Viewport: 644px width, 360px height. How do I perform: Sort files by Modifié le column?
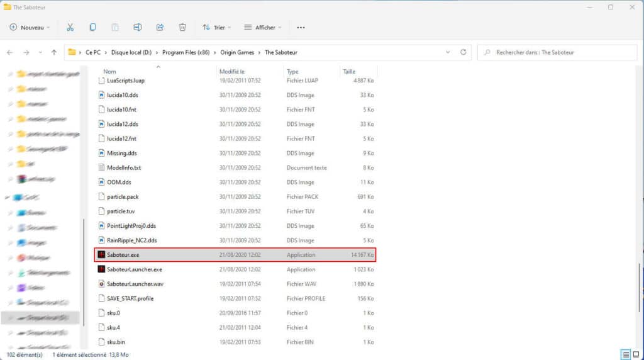232,72
